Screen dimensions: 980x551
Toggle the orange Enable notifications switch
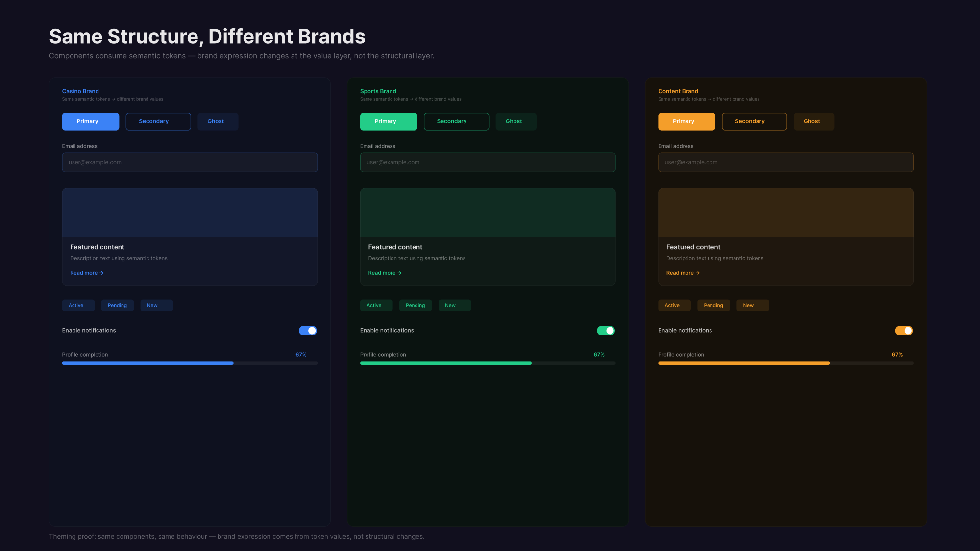pyautogui.click(x=904, y=331)
